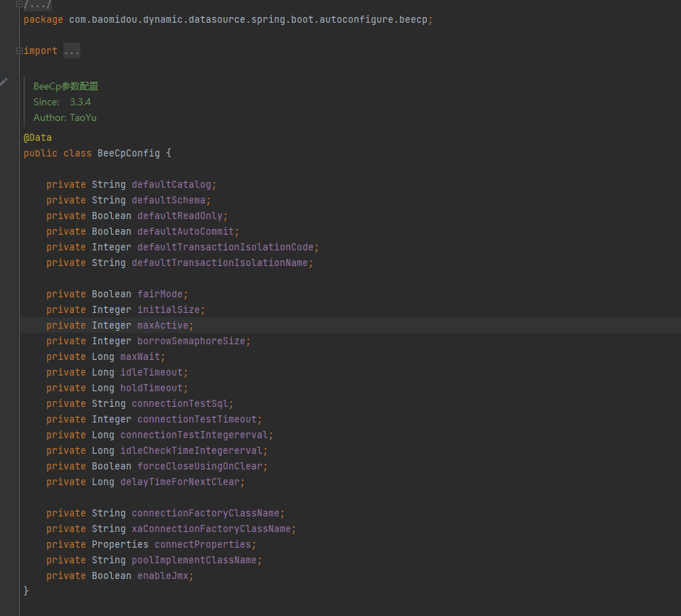This screenshot has width=681, height=616.
Task: Click the rendered doc text 'BeeCp参数配置'
Action: (66, 86)
